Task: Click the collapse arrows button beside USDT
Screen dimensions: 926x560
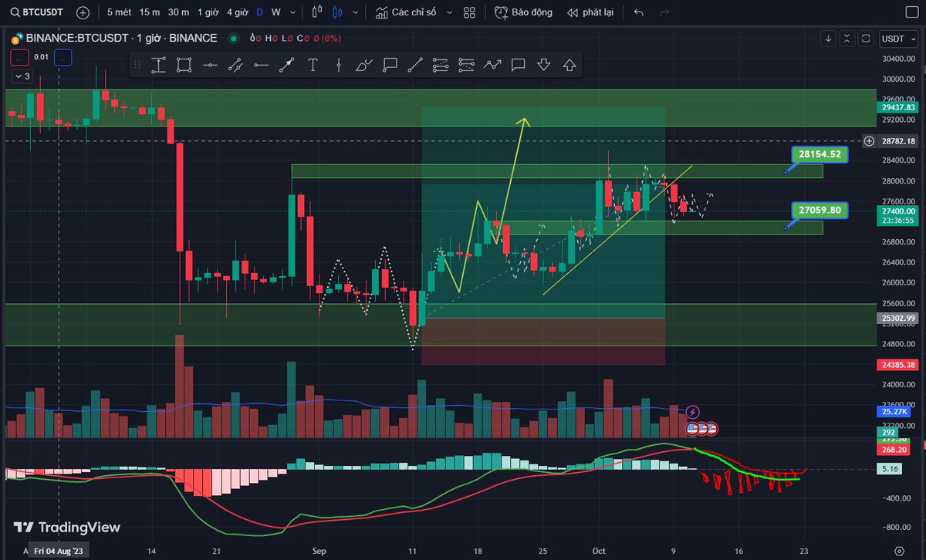Action: [847, 39]
